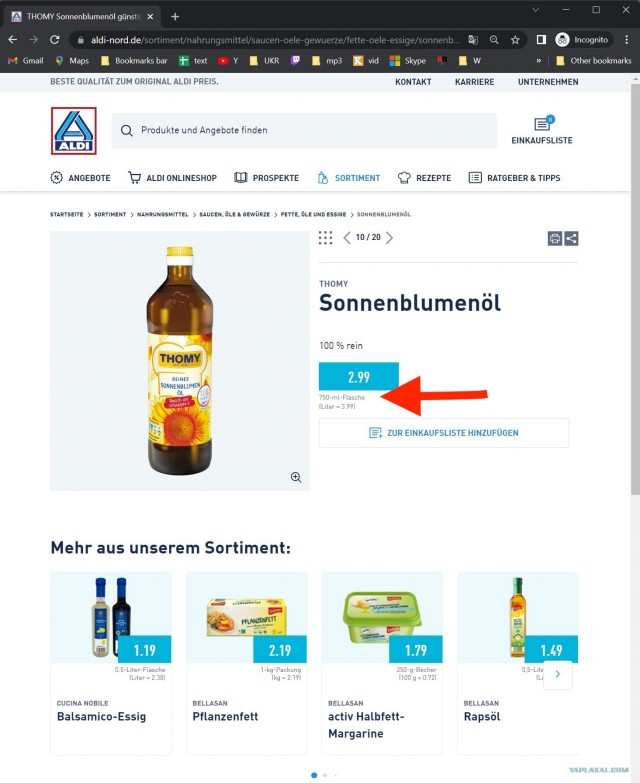Viewport: 640px width, 783px height.
Task: Open Chrome three-dot menu
Action: 627,39
